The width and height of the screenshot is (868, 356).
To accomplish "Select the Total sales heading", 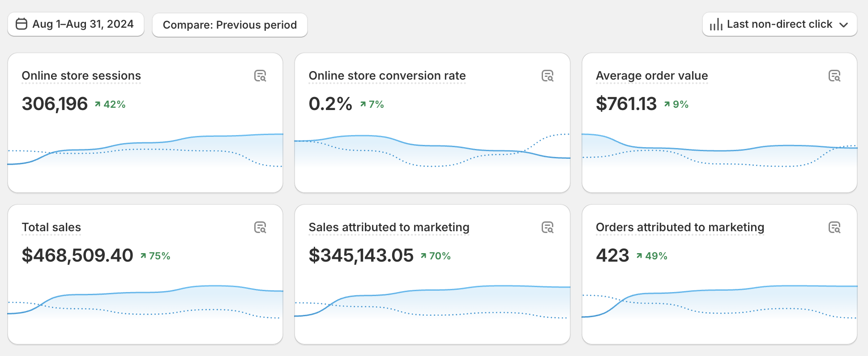I will (x=51, y=228).
